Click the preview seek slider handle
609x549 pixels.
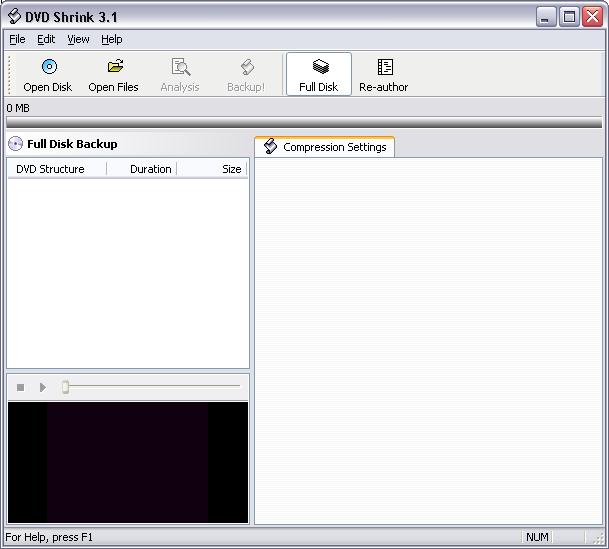[66, 387]
